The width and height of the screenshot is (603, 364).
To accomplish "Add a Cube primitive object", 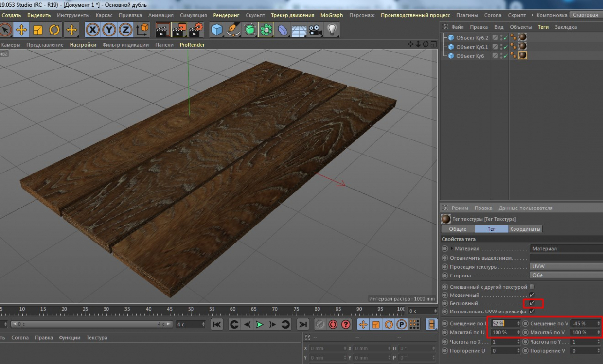I will coord(217,30).
